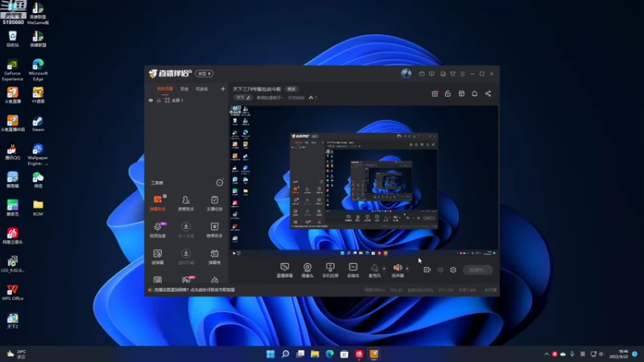Switch to the third scene tab
Image resolution: width=644 pixels, height=362 pixels.
pyautogui.click(x=202, y=88)
